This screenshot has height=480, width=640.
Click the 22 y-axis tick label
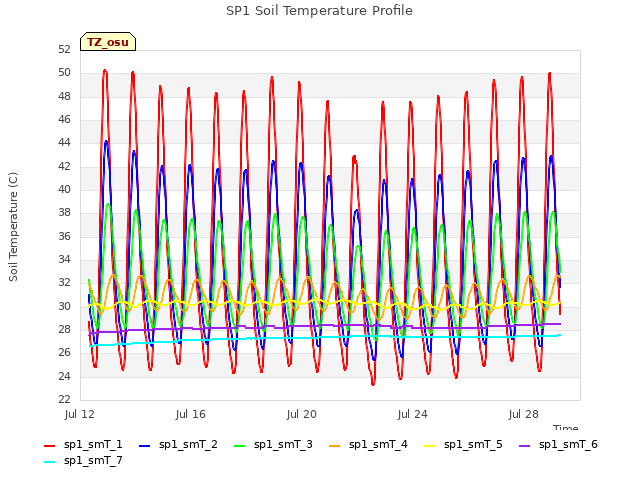64,399
